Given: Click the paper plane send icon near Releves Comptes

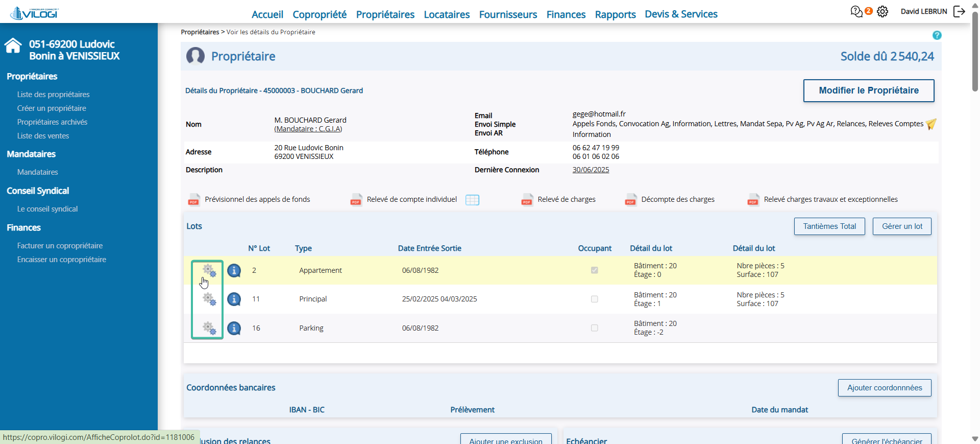Looking at the screenshot, I should click(931, 124).
